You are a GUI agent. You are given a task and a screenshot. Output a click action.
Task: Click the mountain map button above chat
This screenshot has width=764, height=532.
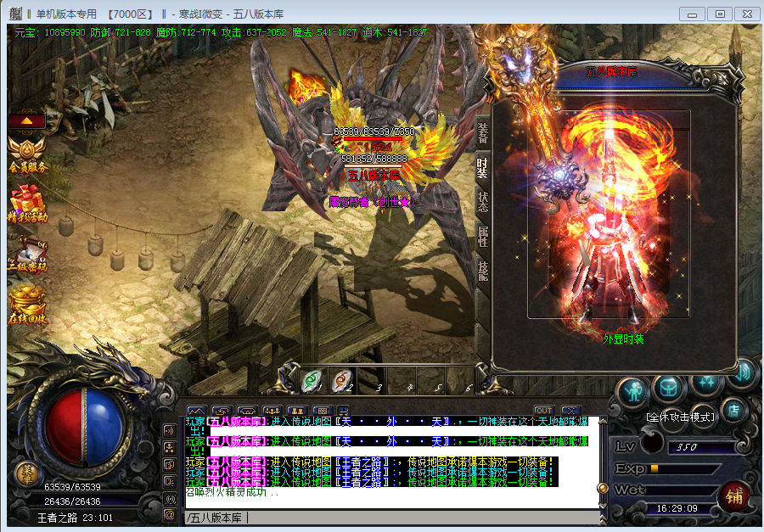196,412
